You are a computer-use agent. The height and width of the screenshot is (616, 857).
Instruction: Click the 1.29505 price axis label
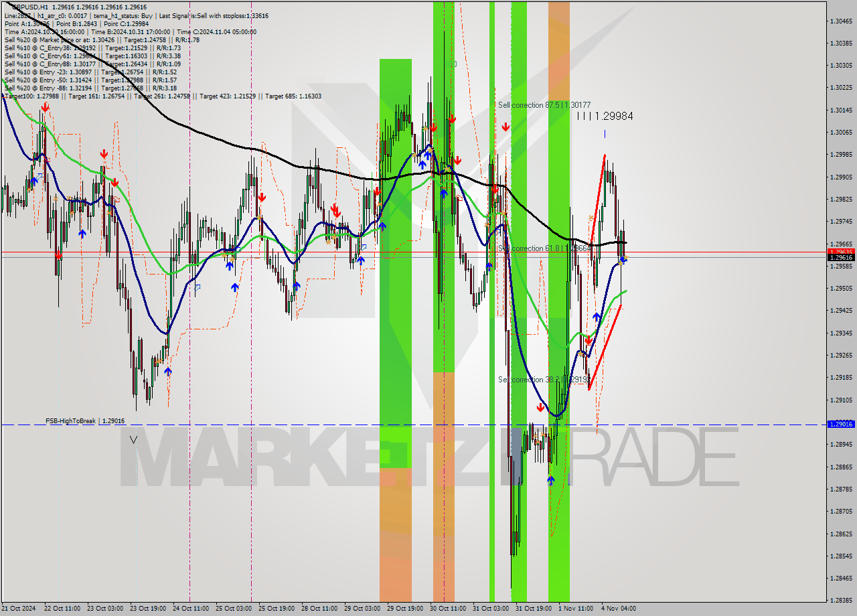[841, 289]
